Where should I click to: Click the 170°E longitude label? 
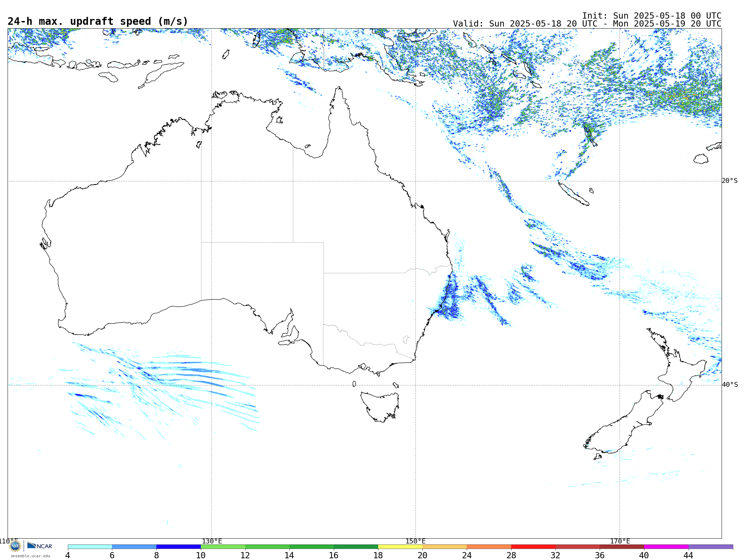click(620, 541)
